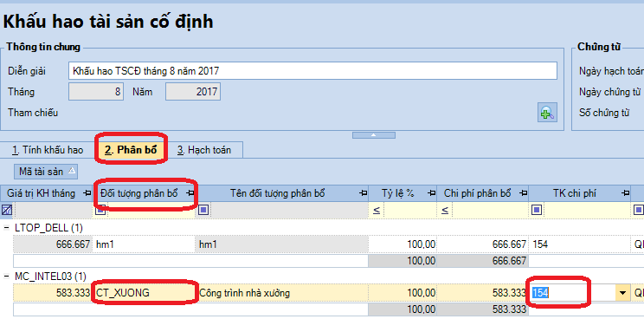Collapse the MC_INTEL03 group

tap(6, 276)
